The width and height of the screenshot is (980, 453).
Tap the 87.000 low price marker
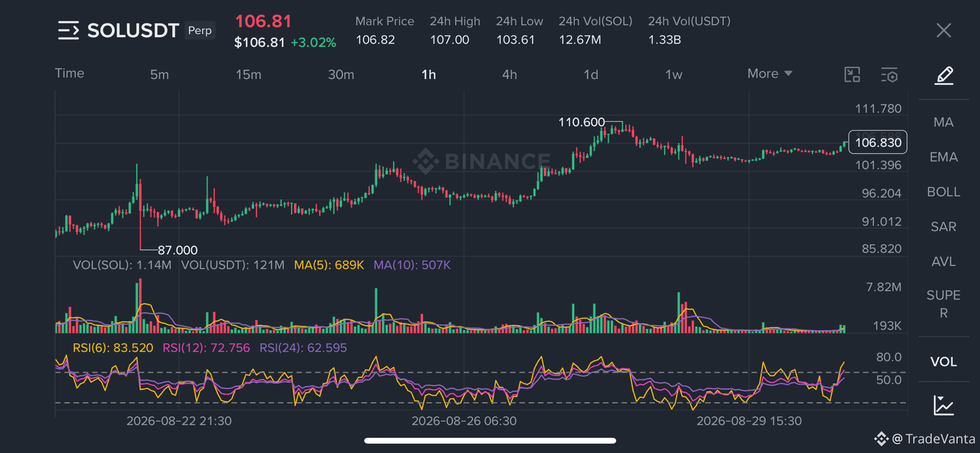pyautogui.click(x=178, y=250)
